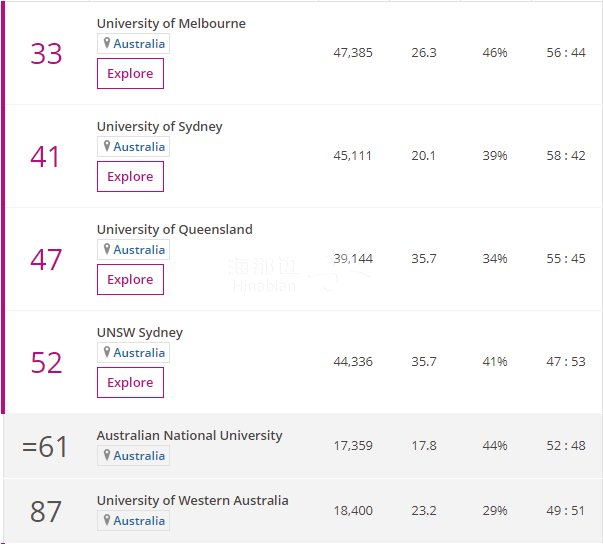Click the location pin icon under University of Melbourne
The width and height of the screenshot is (603, 544).
(107, 43)
